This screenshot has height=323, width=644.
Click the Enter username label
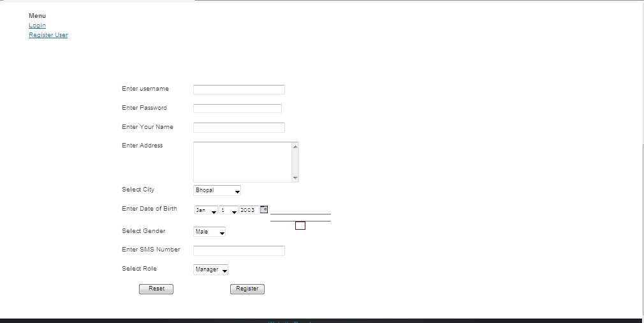tap(145, 89)
